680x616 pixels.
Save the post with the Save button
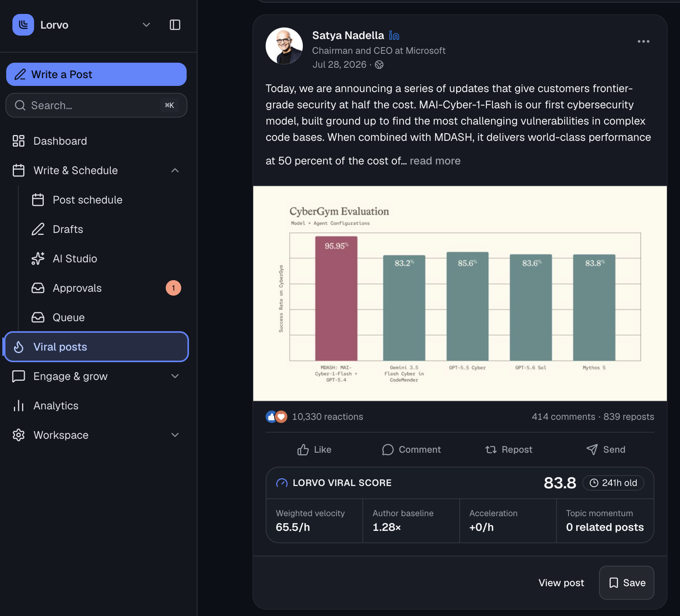627,583
